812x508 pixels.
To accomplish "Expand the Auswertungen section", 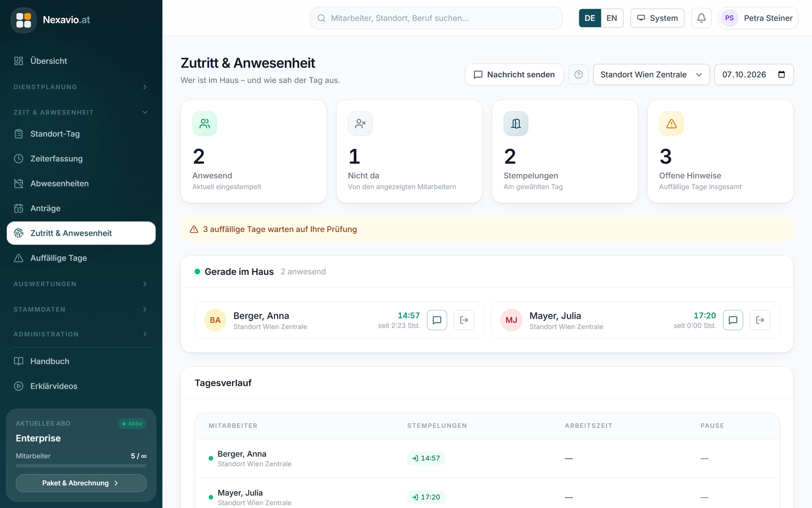I will click(x=81, y=284).
